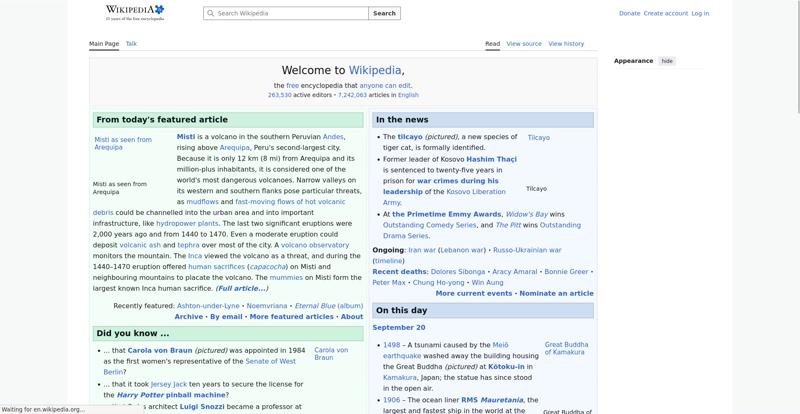Image resolution: width=800 pixels, height=414 pixels.
Task: Click the Search button
Action: [384, 13]
